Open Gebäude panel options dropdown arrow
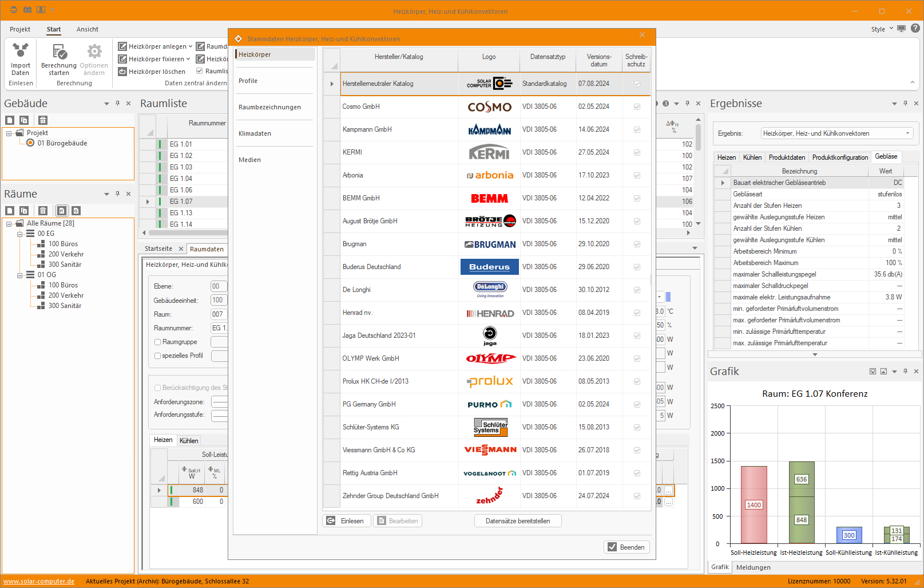The width and height of the screenshot is (924, 588). 106,104
